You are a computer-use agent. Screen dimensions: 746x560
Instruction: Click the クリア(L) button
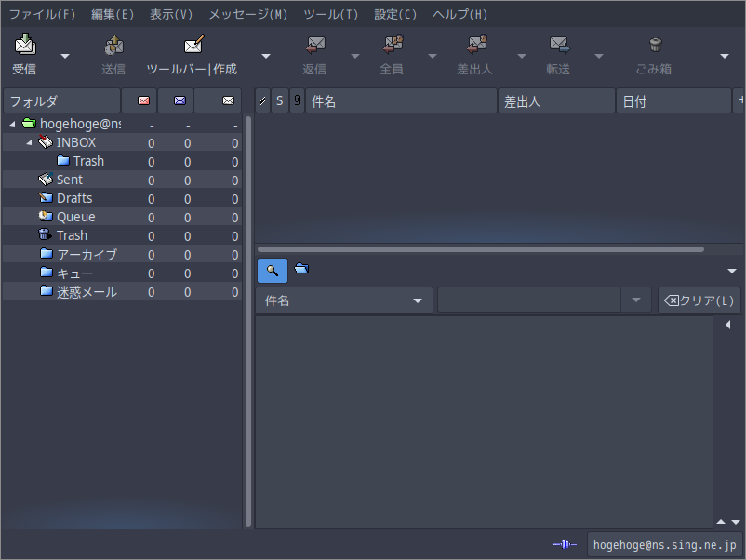699,300
